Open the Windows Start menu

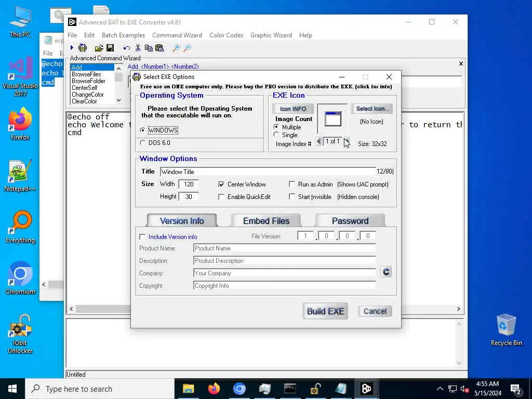pos(12,389)
